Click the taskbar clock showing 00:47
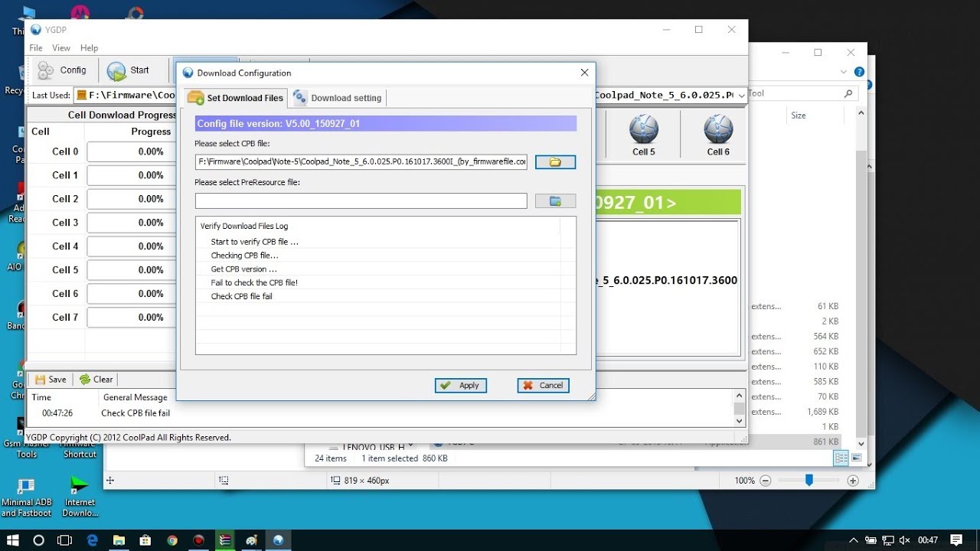The height and width of the screenshot is (551, 980). 927,540
